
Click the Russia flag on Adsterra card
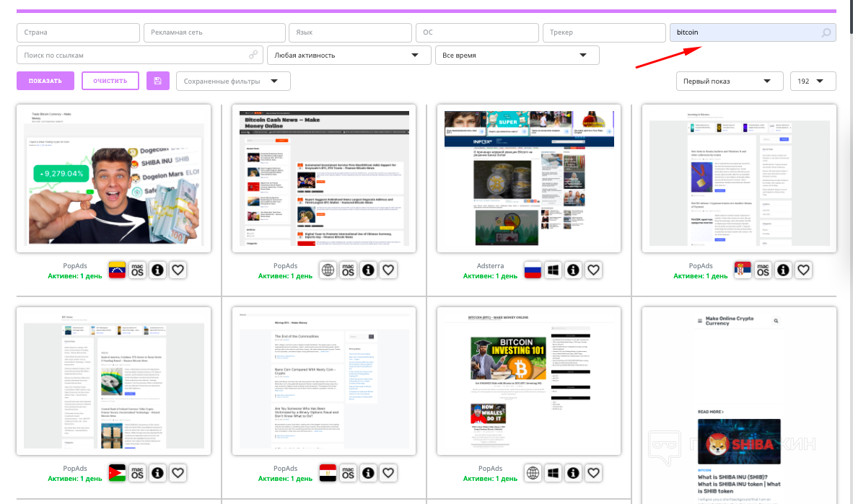coord(533,270)
